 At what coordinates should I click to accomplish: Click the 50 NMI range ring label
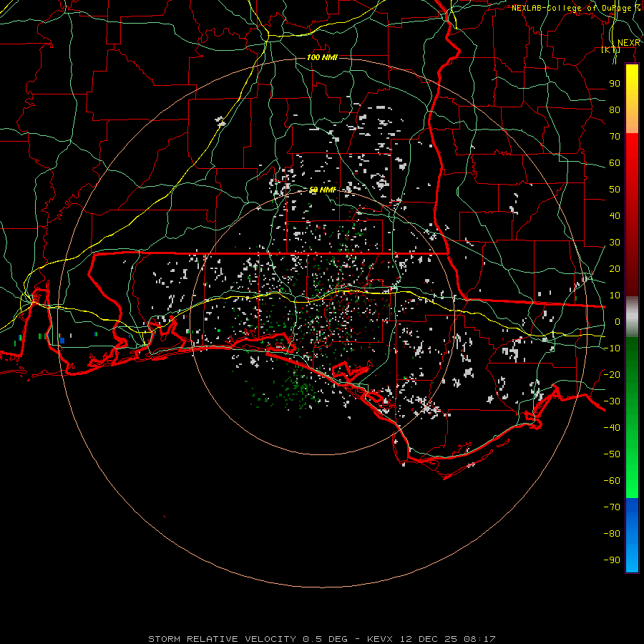[x=323, y=190]
